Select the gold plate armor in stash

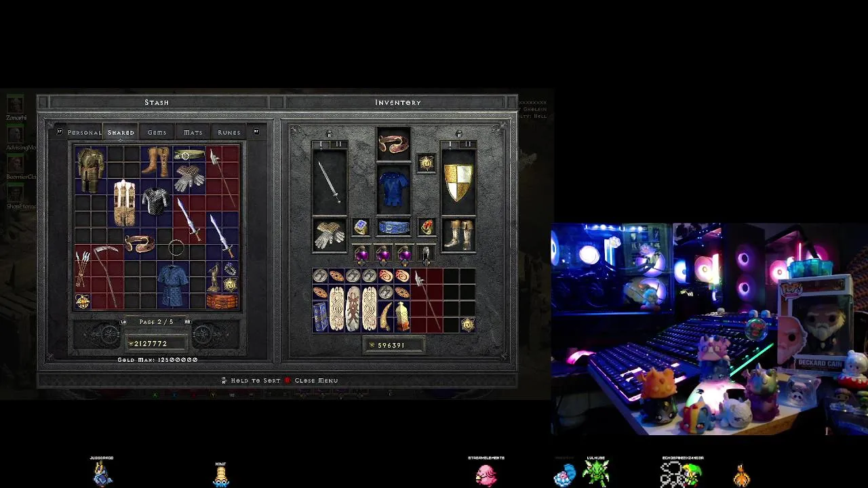pyautogui.click(x=90, y=170)
